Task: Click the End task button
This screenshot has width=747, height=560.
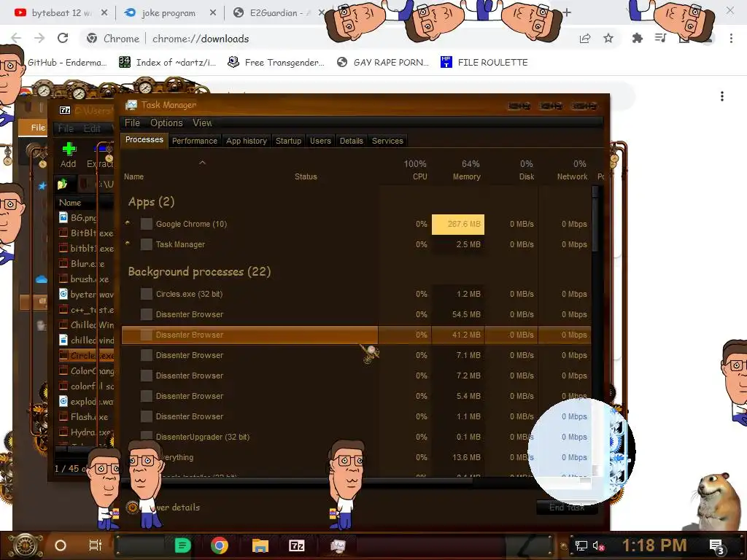Action: click(566, 507)
